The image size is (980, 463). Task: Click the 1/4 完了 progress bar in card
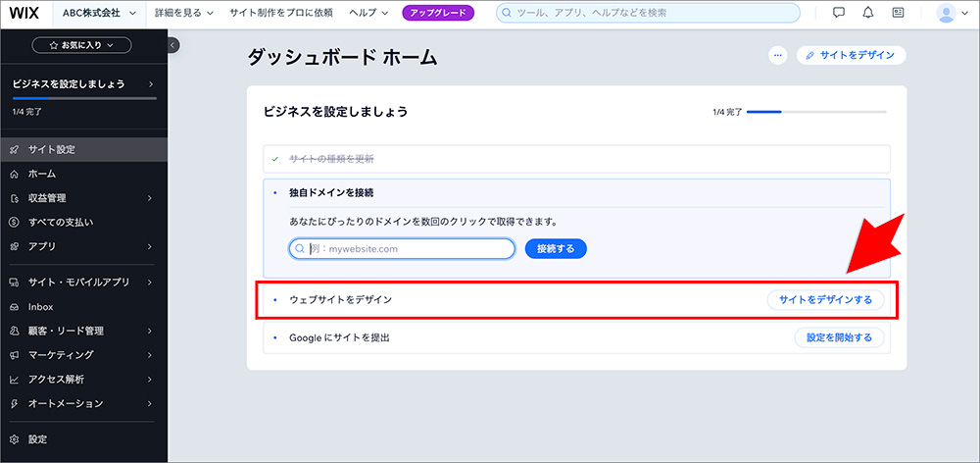pos(816,112)
